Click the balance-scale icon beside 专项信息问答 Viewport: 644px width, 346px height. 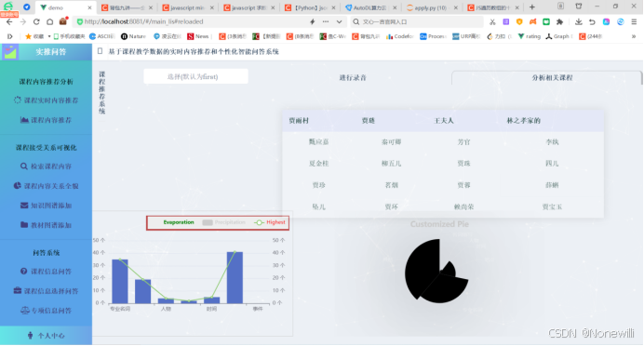[x=24, y=311]
